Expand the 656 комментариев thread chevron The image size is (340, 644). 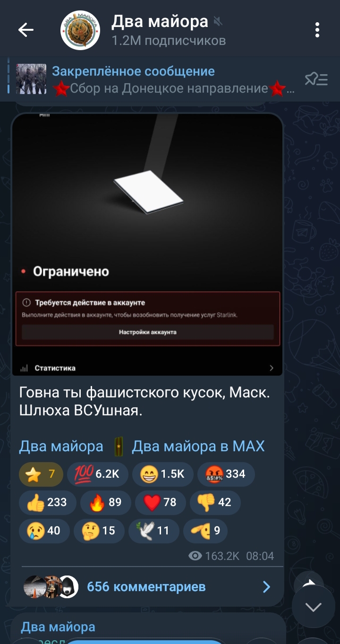coord(266,587)
